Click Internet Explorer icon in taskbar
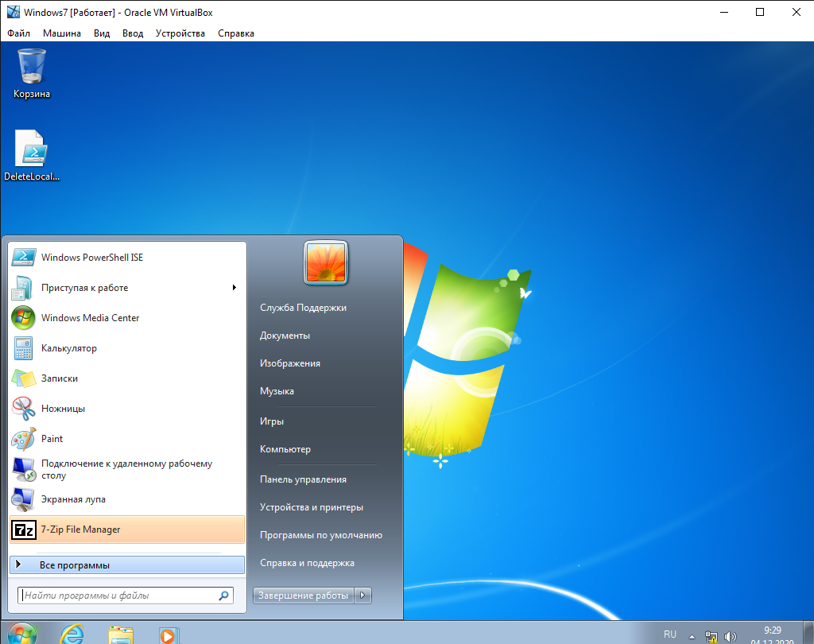Viewport: 814px width, 644px height. [72, 634]
